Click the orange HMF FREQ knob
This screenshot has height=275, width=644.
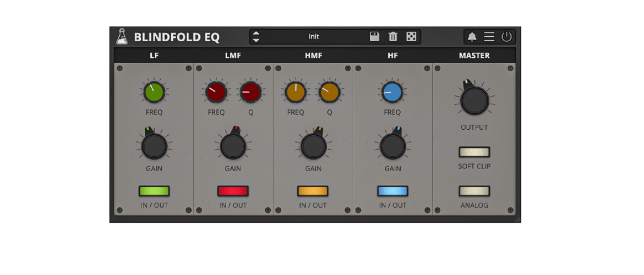(x=295, y=92)
